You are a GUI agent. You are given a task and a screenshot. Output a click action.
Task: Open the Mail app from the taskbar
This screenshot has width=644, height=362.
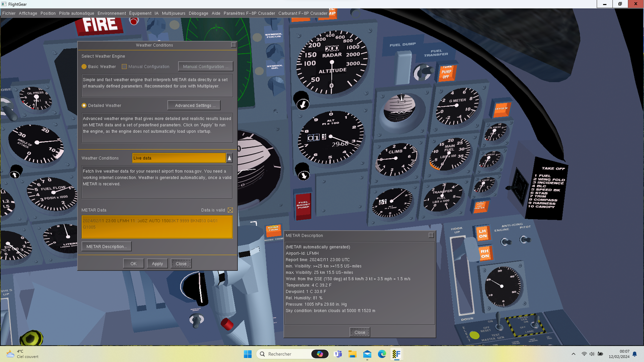[x=367, y=354]
